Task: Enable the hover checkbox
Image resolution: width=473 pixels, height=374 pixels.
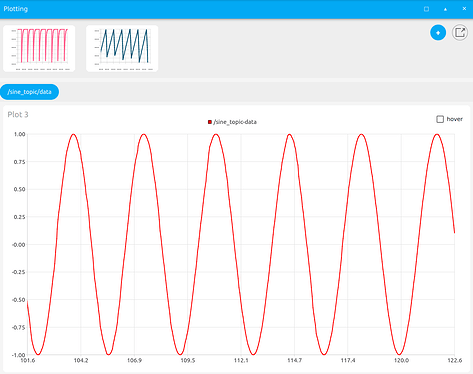Action: pos(440,119)
